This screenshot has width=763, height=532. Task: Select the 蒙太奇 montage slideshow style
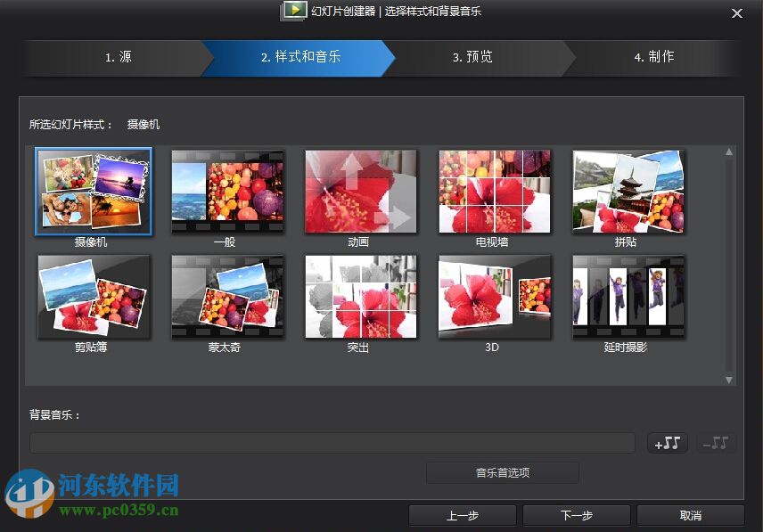(x=227, y=296)
